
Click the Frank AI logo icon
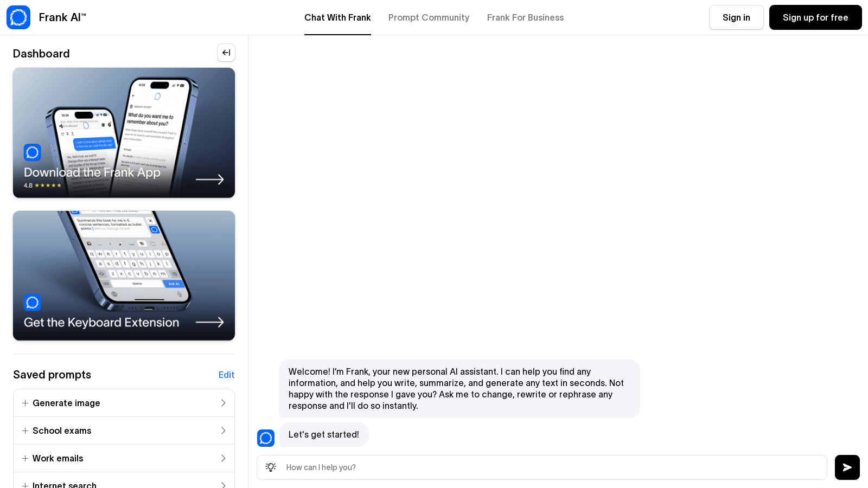(x=18, y=17)
